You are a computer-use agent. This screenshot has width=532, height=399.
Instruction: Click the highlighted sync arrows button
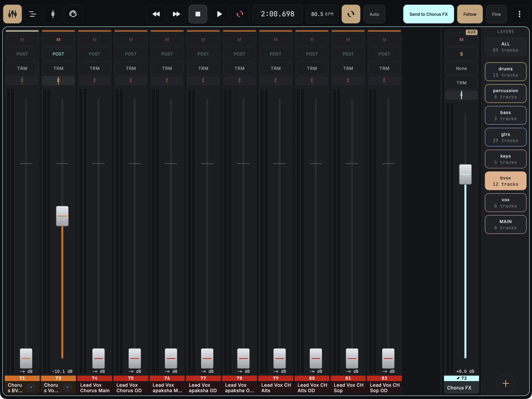point(351,14)
